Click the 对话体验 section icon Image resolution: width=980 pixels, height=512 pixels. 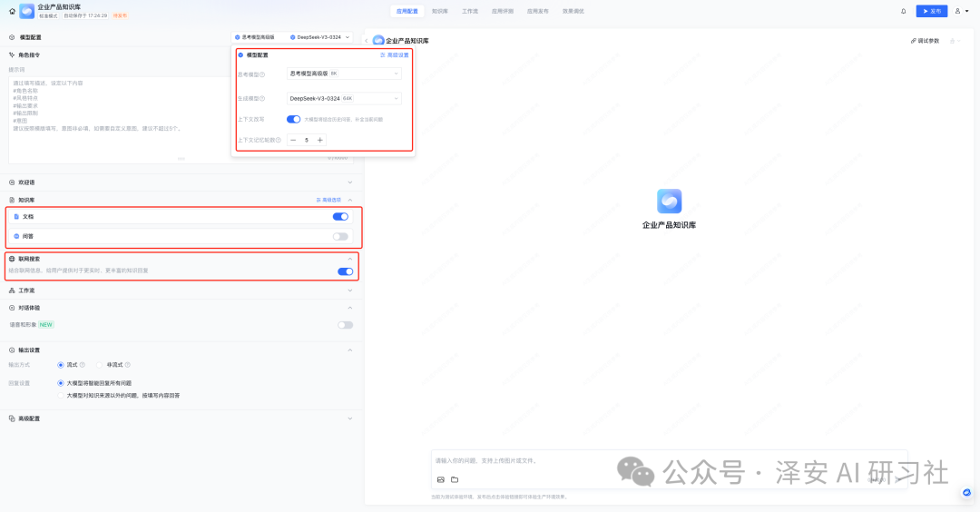click(x=12, y=308)
